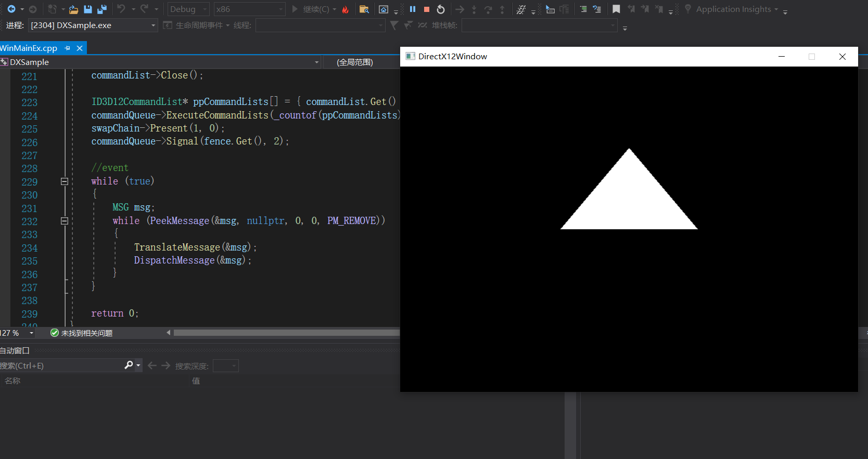Select the WinMainEx.cpp editor tab
868x459 pixels.
click(29, 48)
